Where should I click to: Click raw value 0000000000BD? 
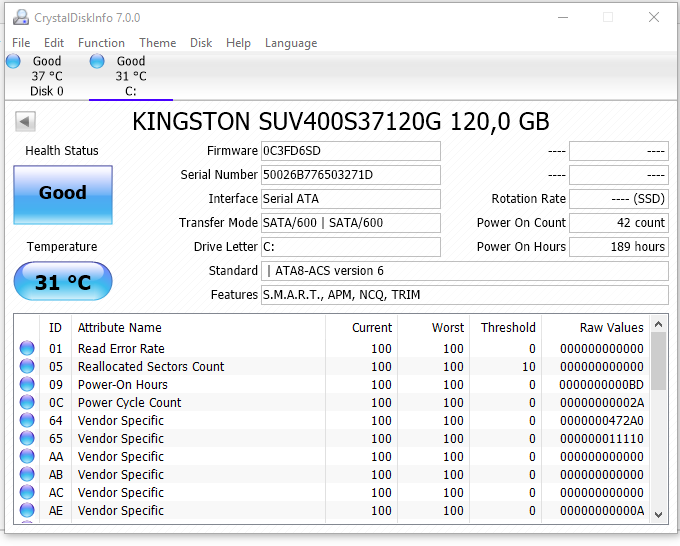pos(601,385)
